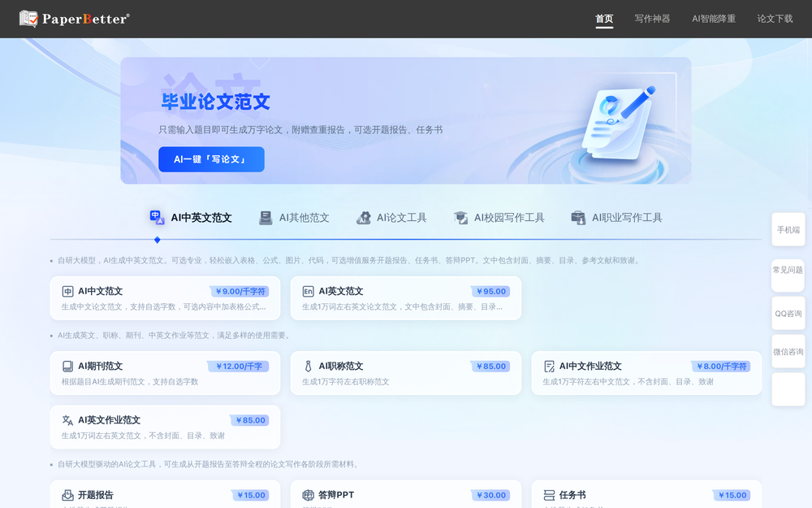
Task: Click the 毕业论文范文 banner heading
Action: [x=216, y=102]
